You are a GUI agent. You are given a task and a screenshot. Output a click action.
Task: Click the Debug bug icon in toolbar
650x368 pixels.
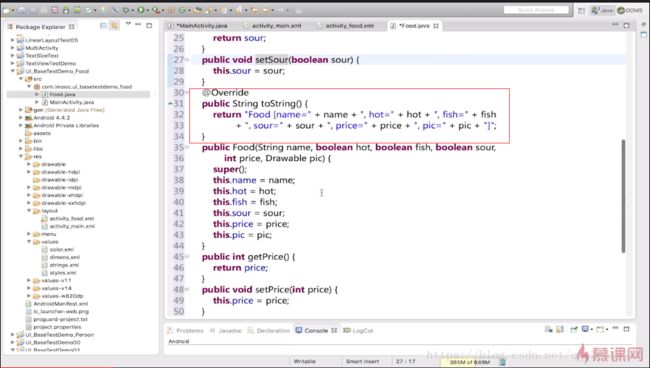pyautogui.click(x=126, y=10)
